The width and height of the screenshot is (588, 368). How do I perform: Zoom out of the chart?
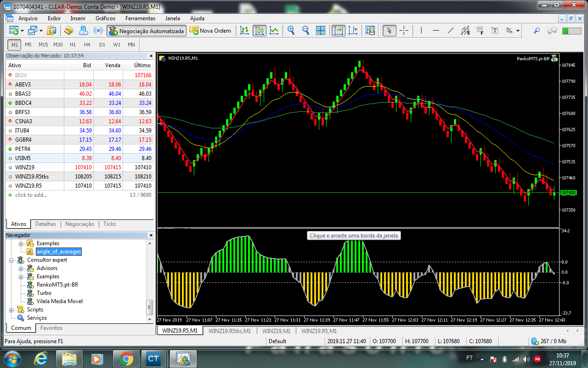(x=305, y=31)
